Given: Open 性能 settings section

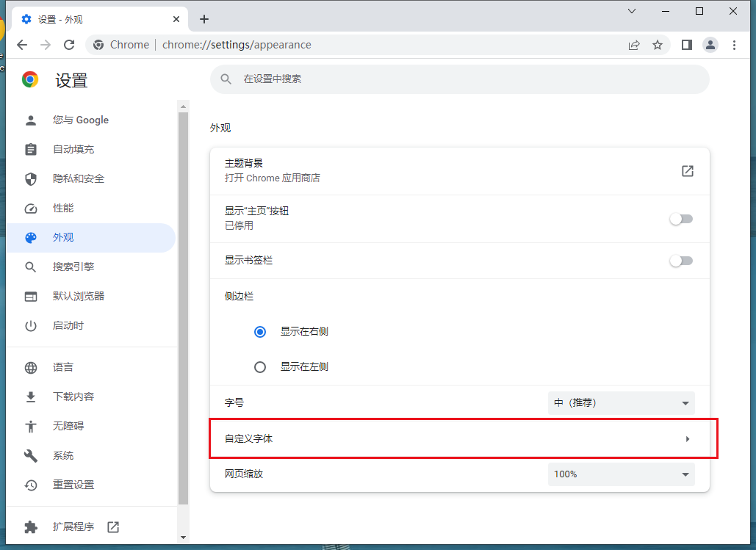Looking at the screenshot, I should 92,209.
